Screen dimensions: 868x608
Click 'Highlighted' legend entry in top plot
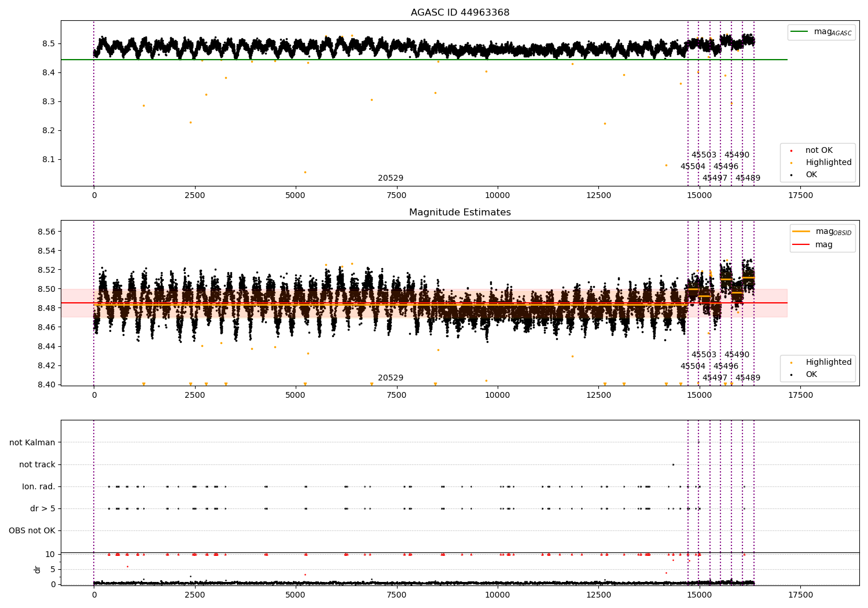tap(828, 162)
